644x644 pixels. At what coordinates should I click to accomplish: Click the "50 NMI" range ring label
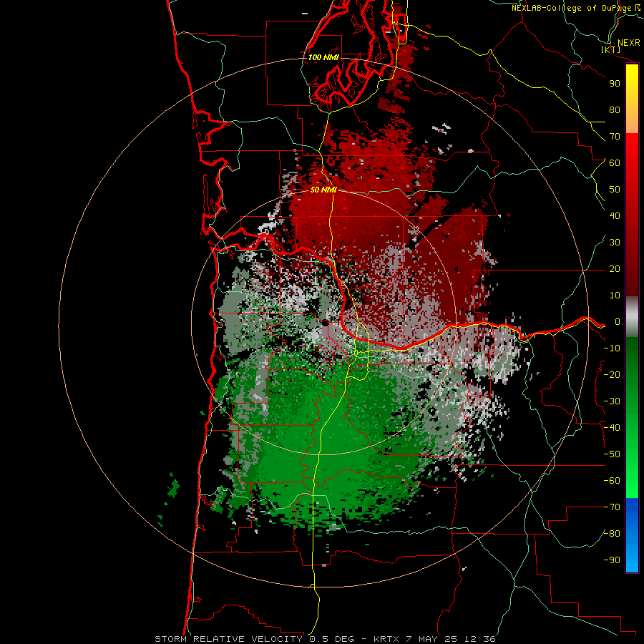[x=323, y=190]
